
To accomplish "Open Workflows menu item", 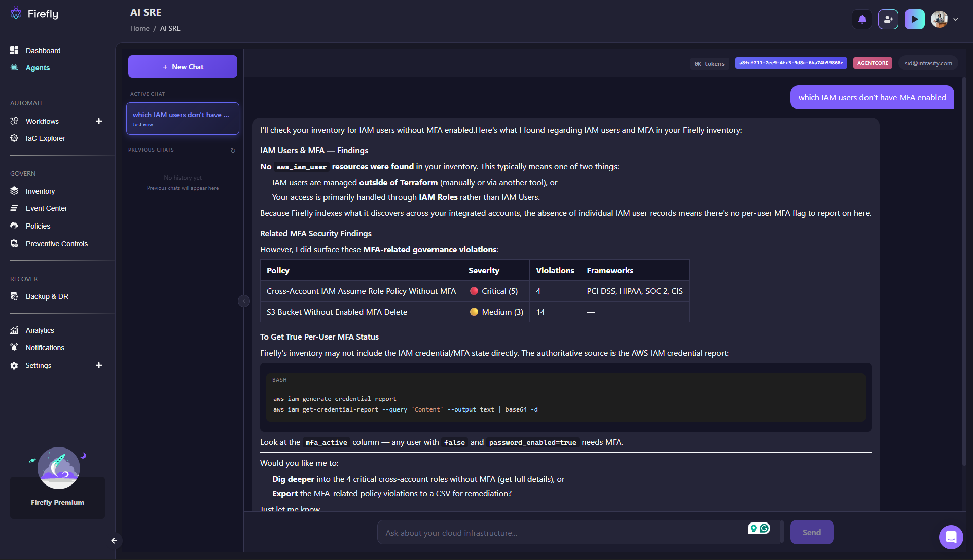I will pos(42,121).
